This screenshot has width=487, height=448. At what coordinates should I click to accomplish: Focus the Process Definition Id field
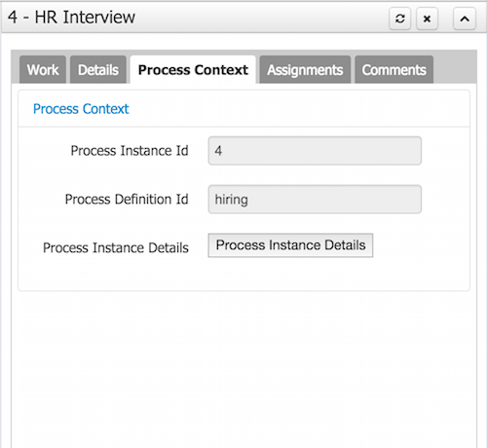tap(315, 200)
